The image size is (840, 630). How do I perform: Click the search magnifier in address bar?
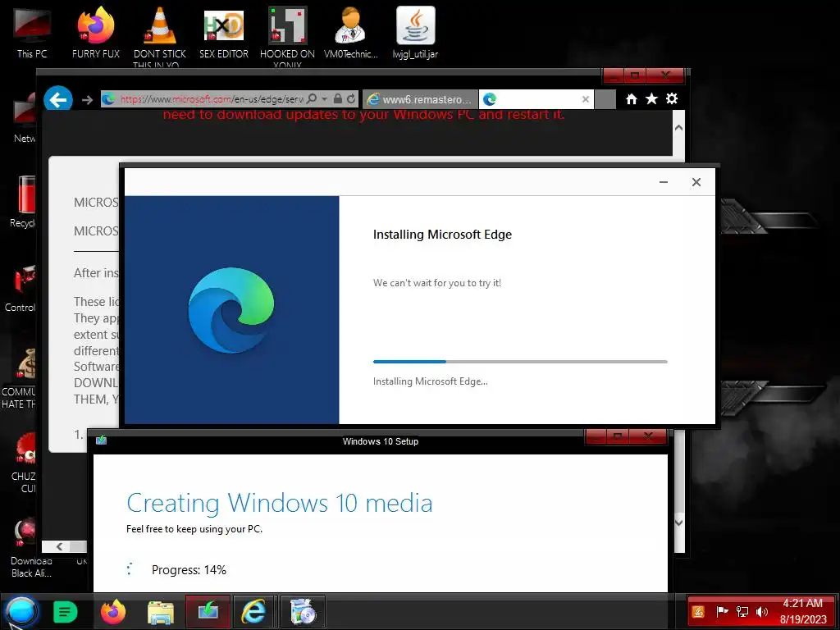pos(312,98)
